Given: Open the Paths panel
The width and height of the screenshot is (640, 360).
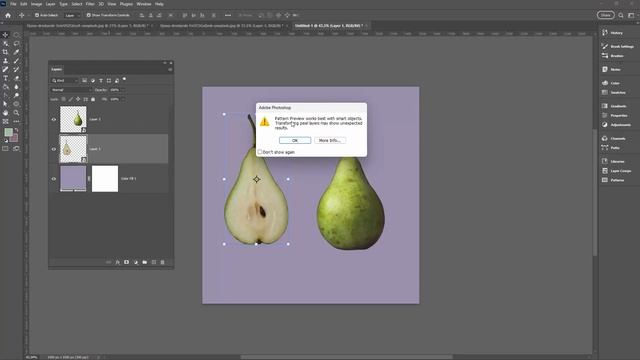Looking at the screenshot, I should point(611,148).
